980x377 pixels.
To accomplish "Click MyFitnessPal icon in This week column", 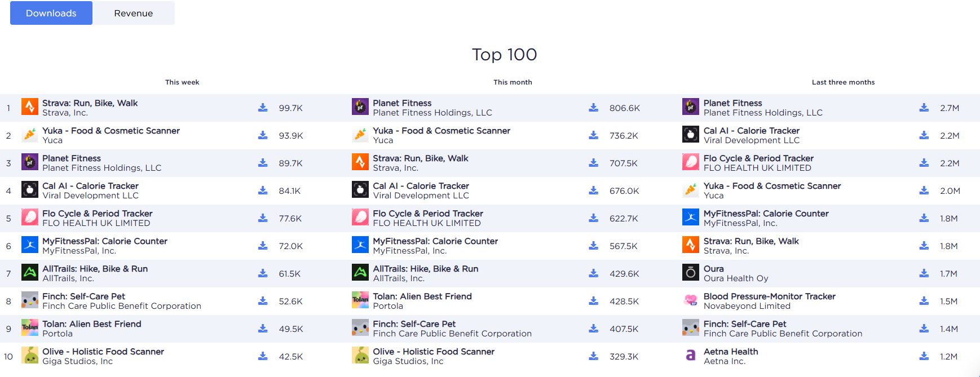I will coord(29,245).
